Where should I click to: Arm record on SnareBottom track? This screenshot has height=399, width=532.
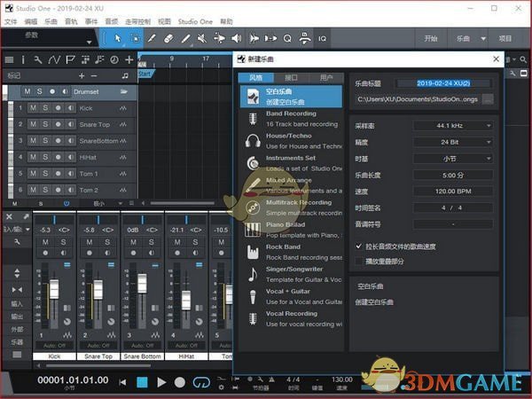(58, 140)
